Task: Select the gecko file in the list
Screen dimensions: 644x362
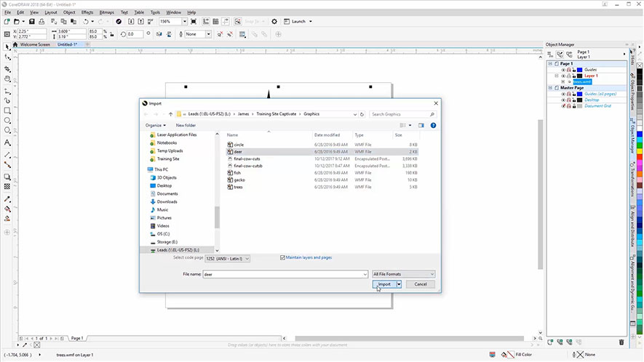Action: pos(238,179)
